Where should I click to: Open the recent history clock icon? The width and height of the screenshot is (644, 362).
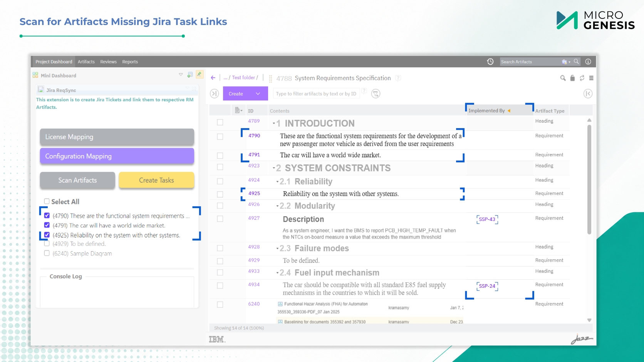490,62
